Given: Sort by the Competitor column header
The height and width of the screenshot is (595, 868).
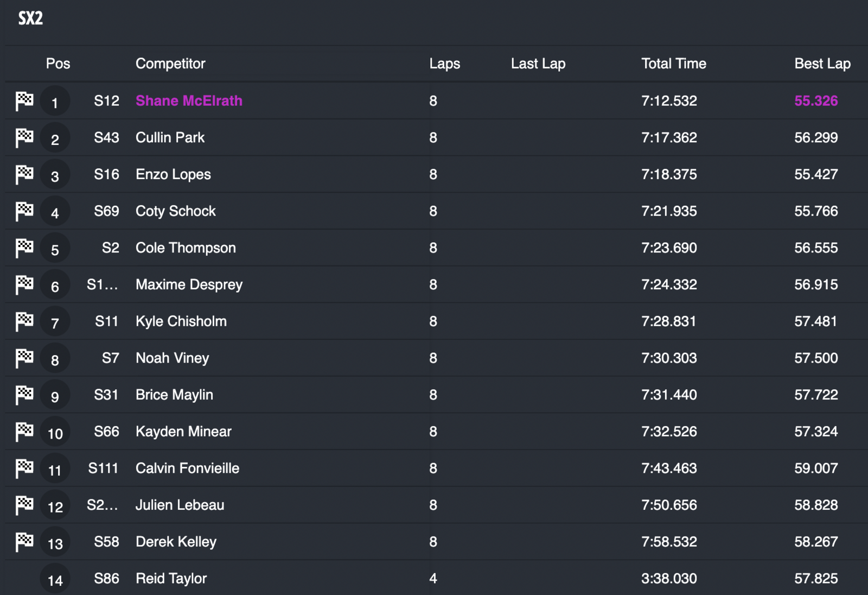Looking at the screenshot, I should 170,64.
